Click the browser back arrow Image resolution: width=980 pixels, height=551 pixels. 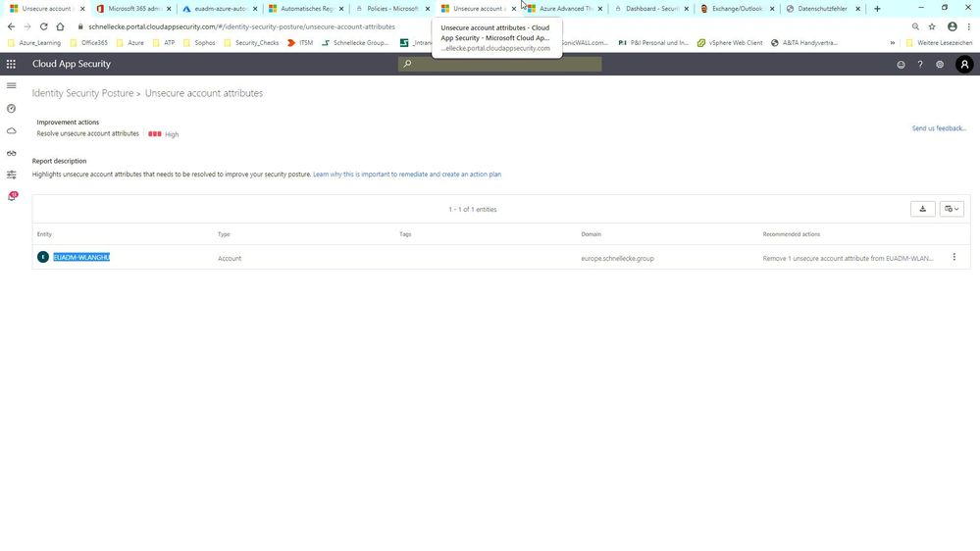pos(11,26)
